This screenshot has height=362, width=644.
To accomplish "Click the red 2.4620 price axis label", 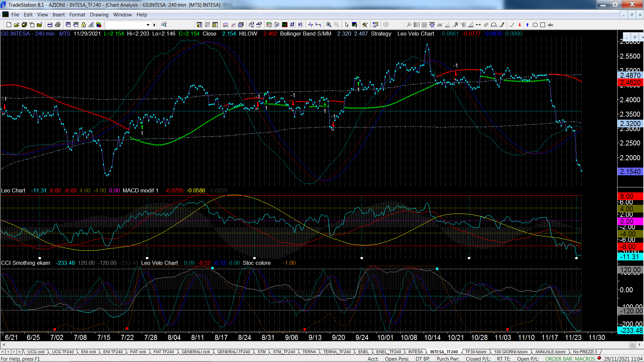I will 630,82.
